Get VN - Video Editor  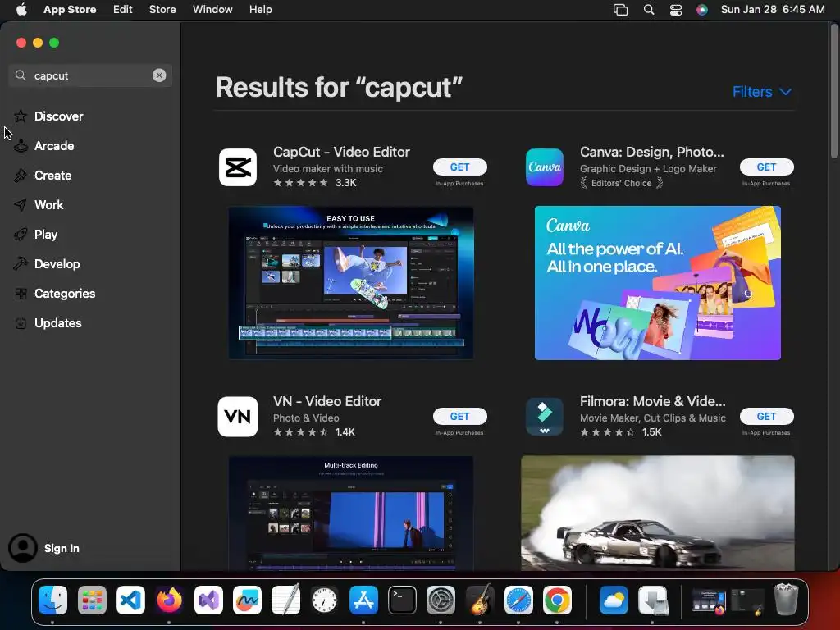[459, 416]
